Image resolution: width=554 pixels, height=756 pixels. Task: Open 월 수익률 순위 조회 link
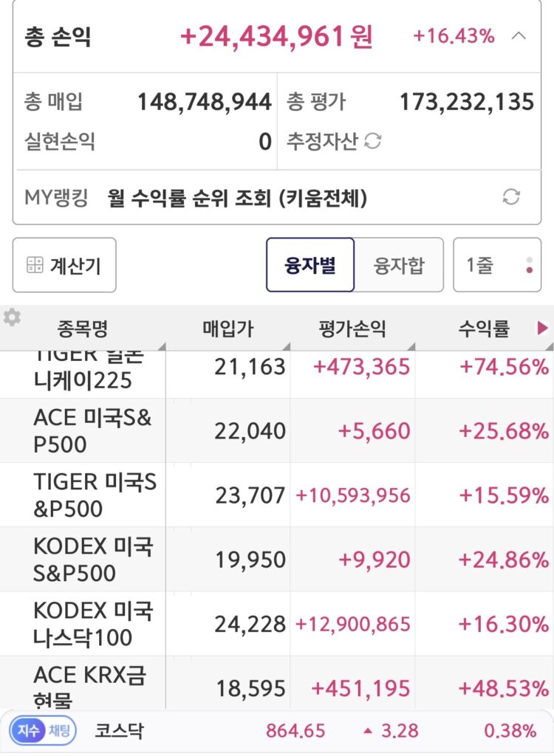(x=237, y=198)
